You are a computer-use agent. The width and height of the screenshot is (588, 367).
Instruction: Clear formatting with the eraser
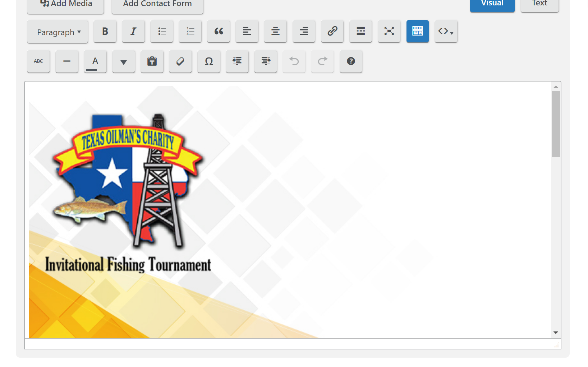[x=180, y=61]
